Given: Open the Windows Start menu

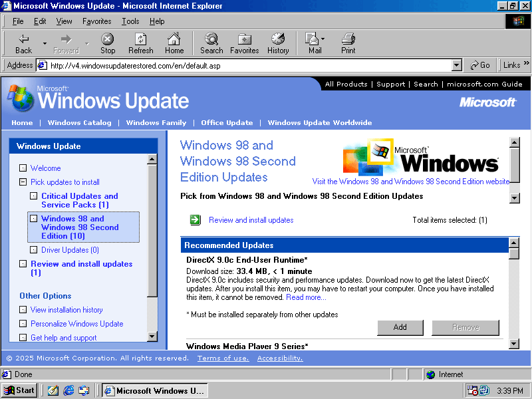Looking at the screenshot, I should point(19,390).
